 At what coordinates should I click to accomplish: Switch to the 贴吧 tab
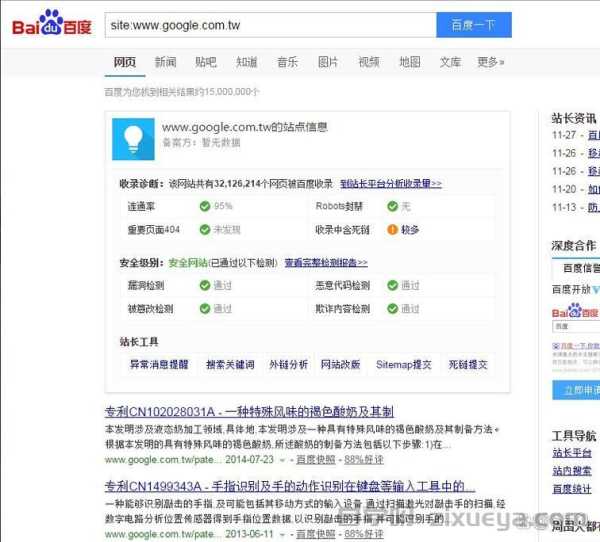[x=206, y=62]
